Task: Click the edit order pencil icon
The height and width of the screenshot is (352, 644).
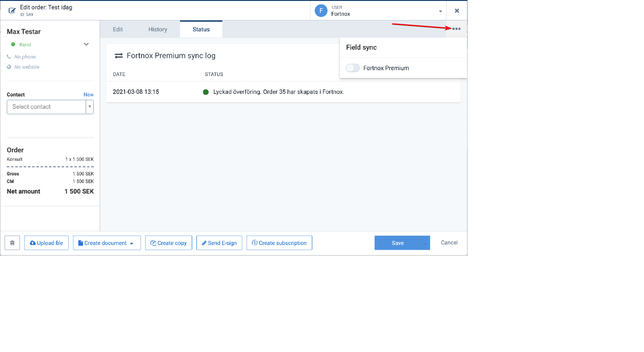Action: pos(12,11)
